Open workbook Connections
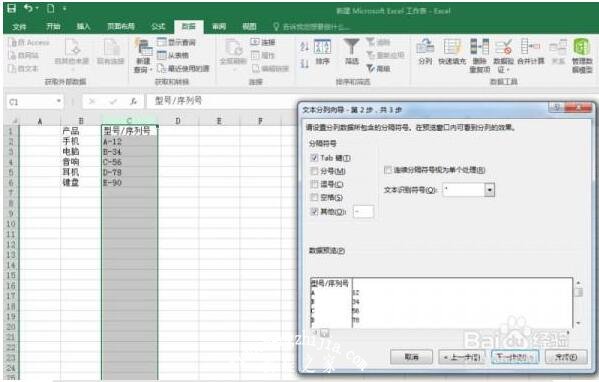Viewport: 599px width, 382px height. pos(263,42)
